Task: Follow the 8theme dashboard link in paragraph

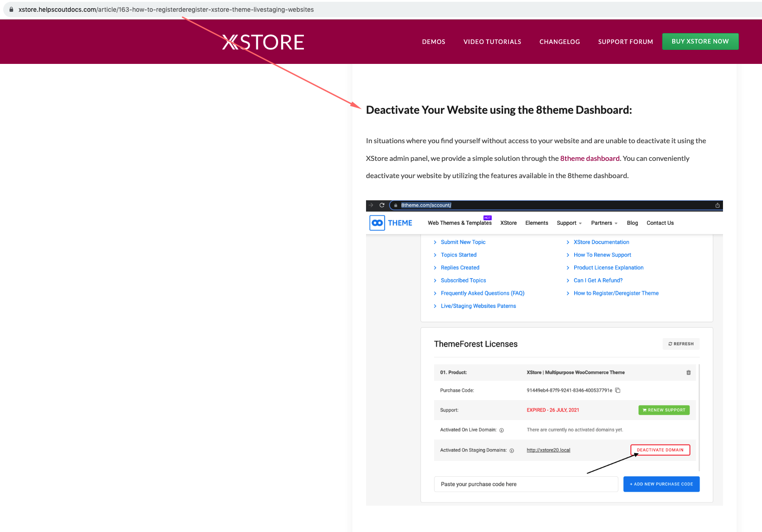Action: pyautogui.click(x=590, y=158)
